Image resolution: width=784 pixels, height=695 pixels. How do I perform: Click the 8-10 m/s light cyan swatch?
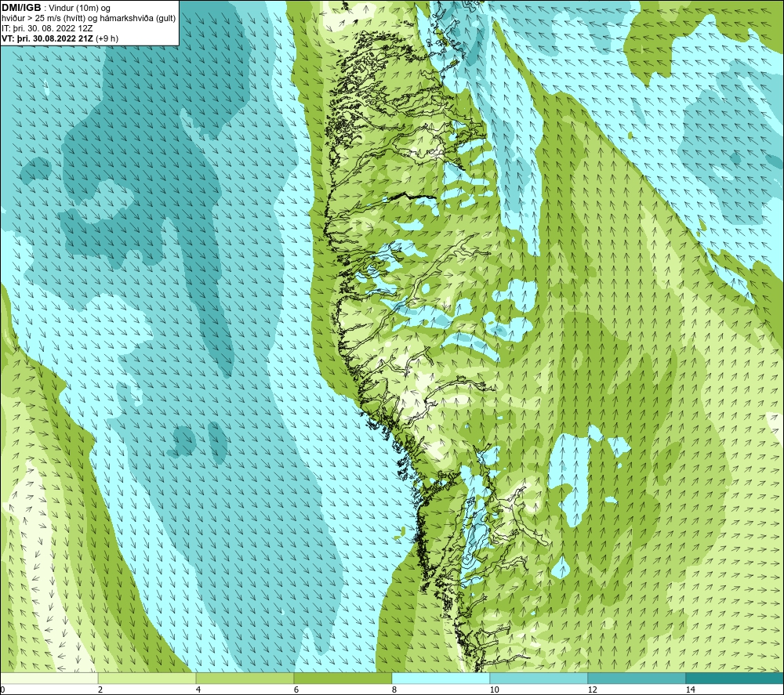pyautogui.click(x=441, y=678)
